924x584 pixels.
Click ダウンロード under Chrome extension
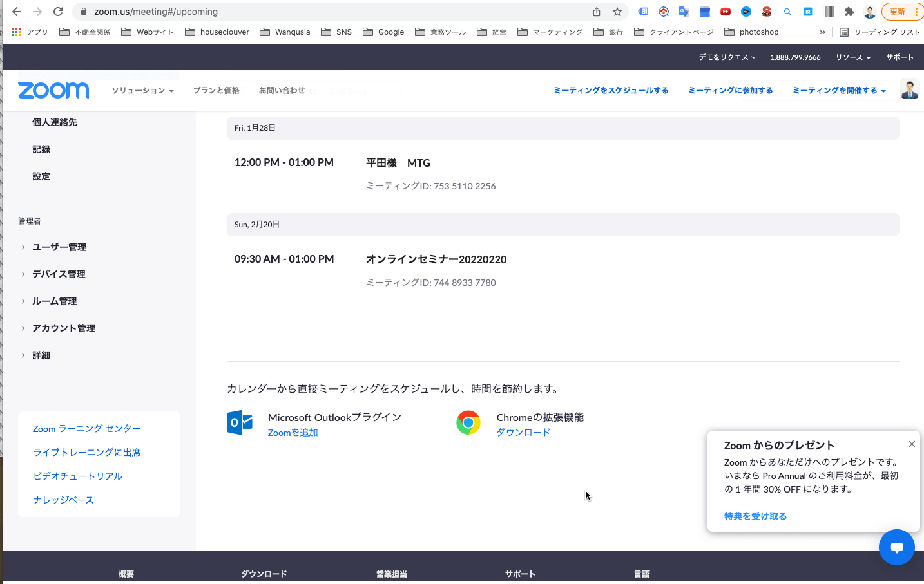(523, 432)
